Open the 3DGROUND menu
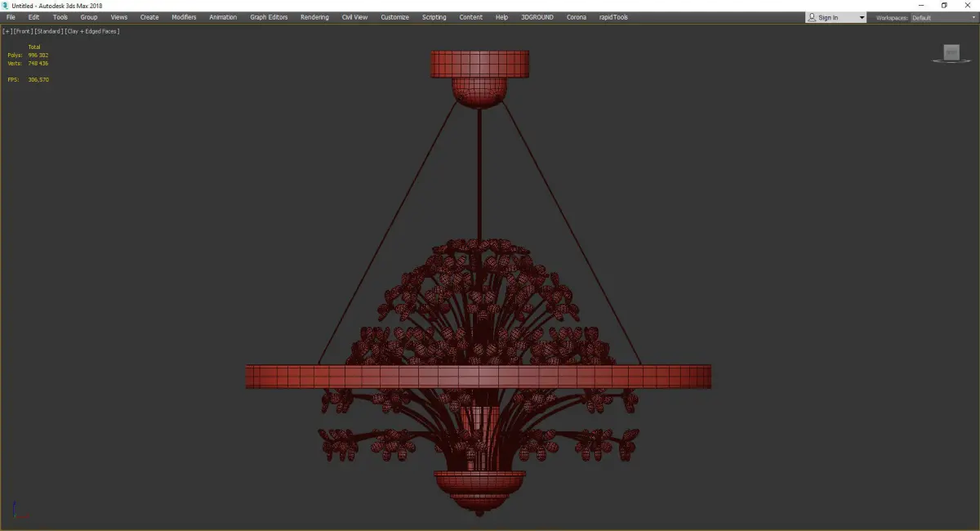The width and height of the screenshot is (980, 531). pyautogui.click(x=537, y=17)
